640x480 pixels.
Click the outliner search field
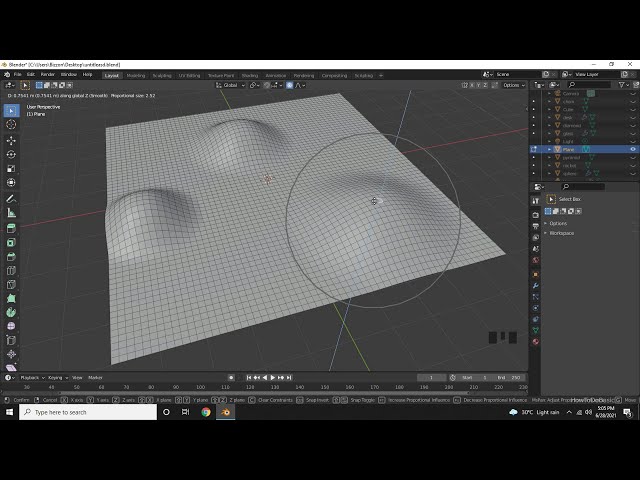(589, 84)
